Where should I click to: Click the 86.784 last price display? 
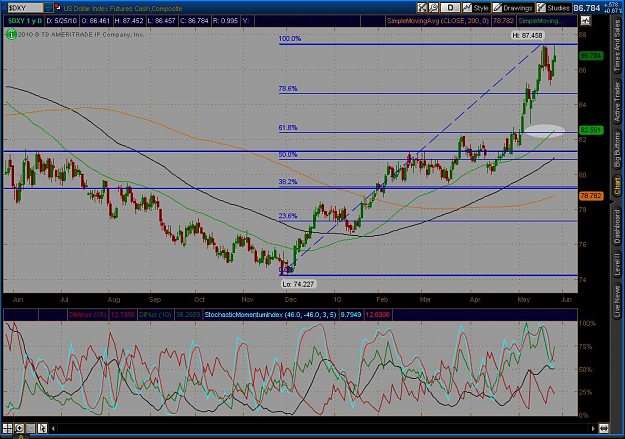[586, 8]
